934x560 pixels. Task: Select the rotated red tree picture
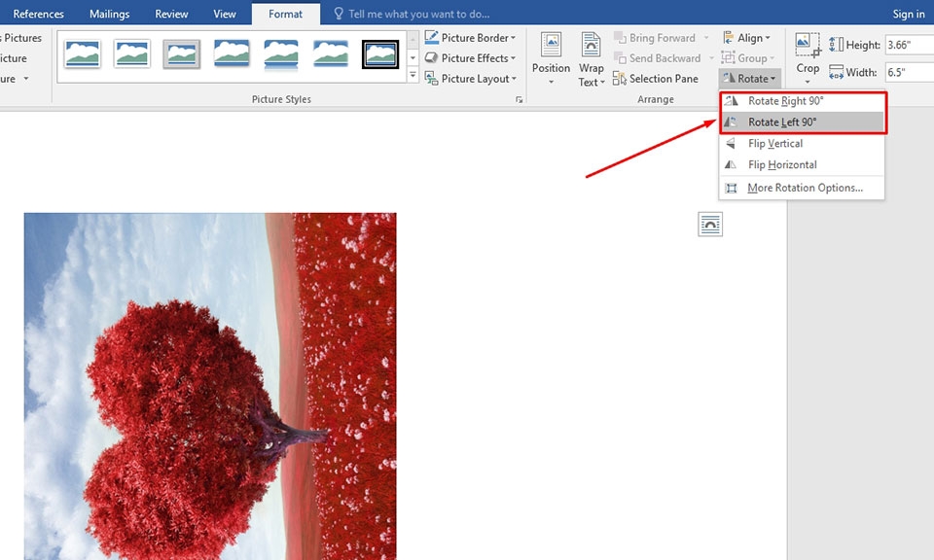pyautogui.click(x=210, y=386)
